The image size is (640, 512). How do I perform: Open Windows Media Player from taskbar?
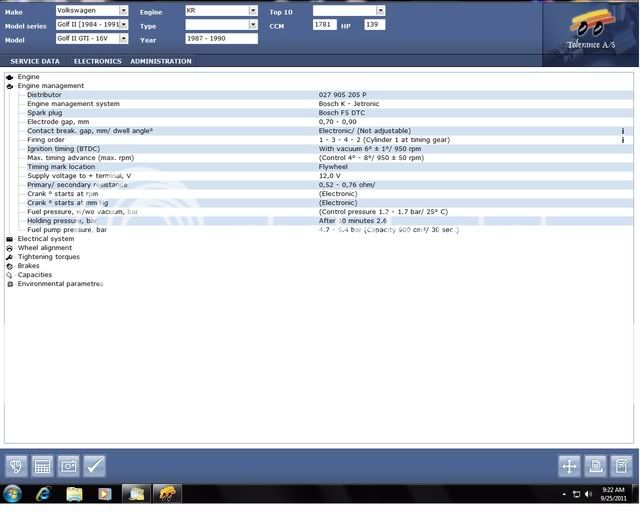pyautogui.click(x=104, y=494)
